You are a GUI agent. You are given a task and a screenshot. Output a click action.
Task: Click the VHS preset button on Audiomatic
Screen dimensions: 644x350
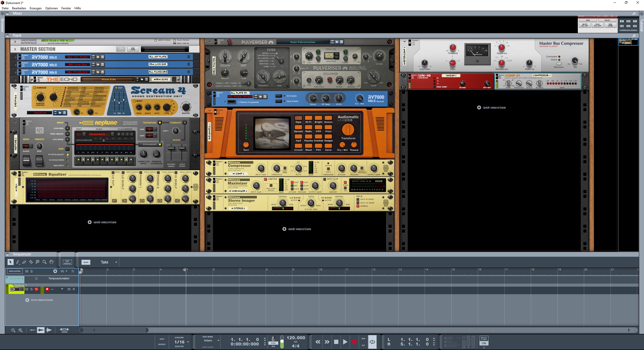pos(318,127)
